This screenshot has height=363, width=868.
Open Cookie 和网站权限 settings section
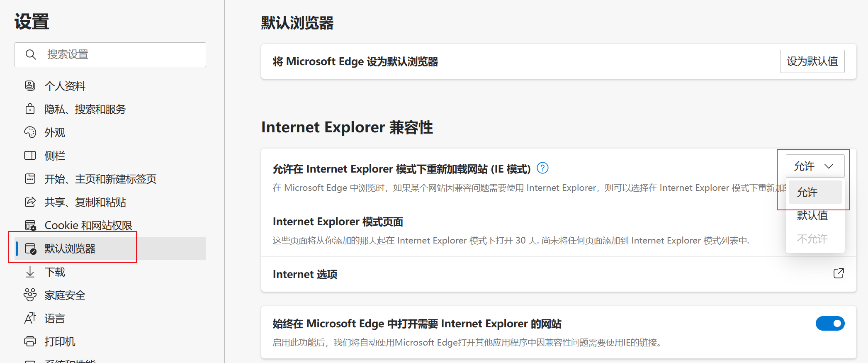(88, 225)
